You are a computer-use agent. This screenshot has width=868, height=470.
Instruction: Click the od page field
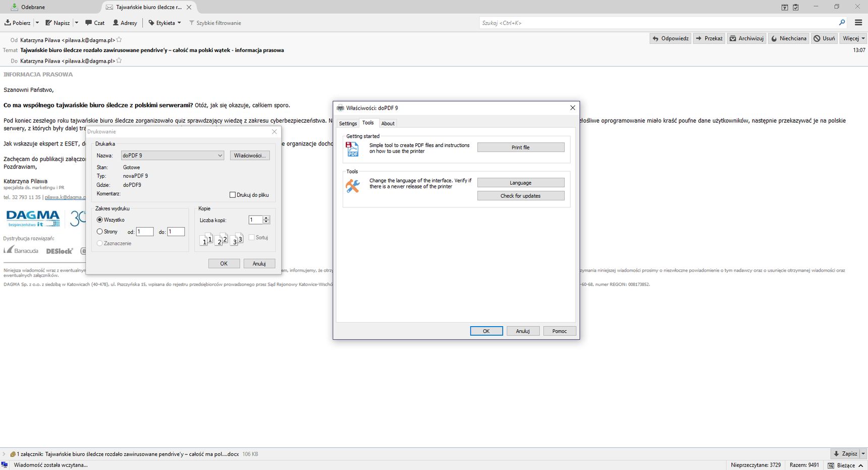145,232
